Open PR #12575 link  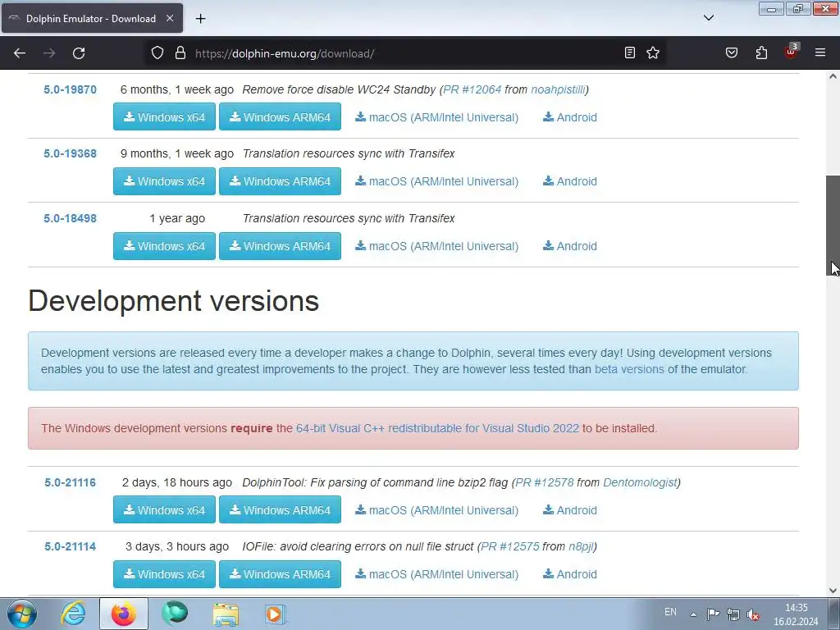pos(510,547)
